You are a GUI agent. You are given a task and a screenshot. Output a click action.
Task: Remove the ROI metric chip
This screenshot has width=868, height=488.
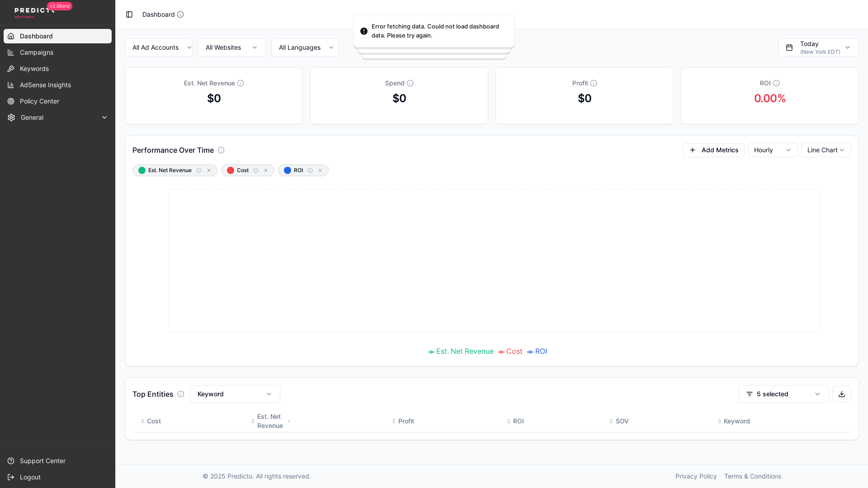[320, 170]
